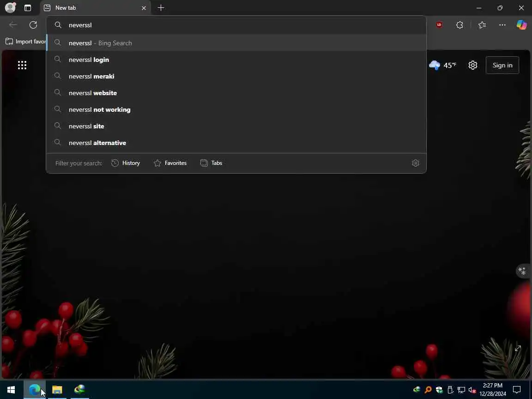
Task: Toggle the snowflake effect button
Action: pos(522,271)
